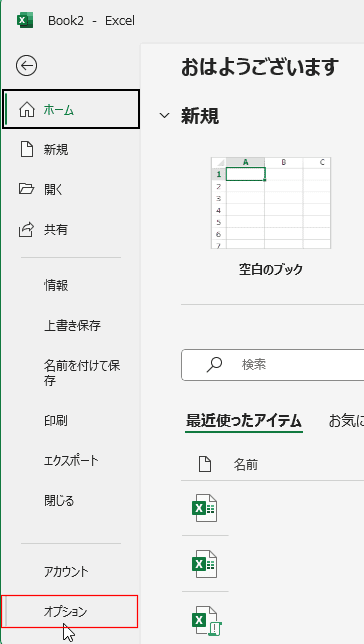
Task: Choose 上書き保存
Action: (71, 326)
